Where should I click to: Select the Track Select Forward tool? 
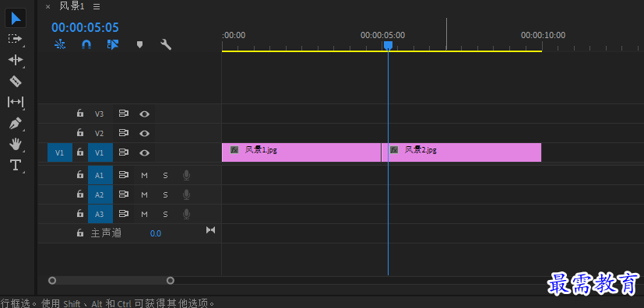click(x=16, y=39)
